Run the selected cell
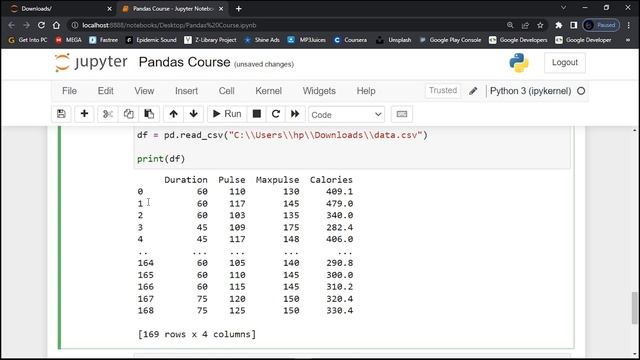This screenshot has width=640, height=360. tap(227, 114)
